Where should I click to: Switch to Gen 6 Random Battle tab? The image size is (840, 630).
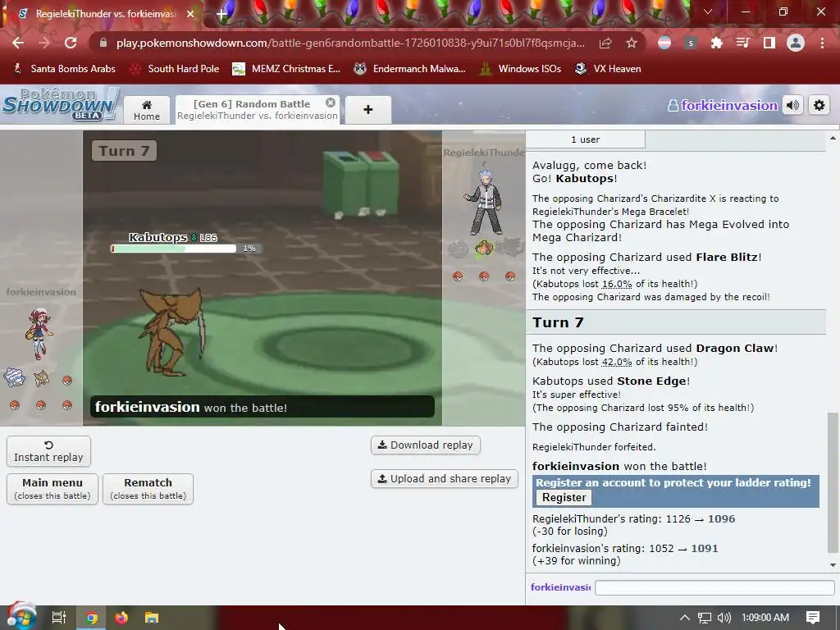tap(258, 109)
